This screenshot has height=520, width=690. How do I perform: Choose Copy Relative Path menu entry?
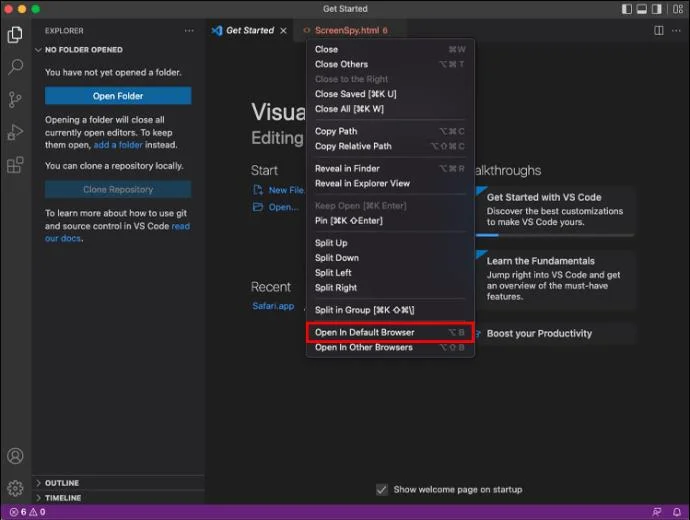(390, 146)
